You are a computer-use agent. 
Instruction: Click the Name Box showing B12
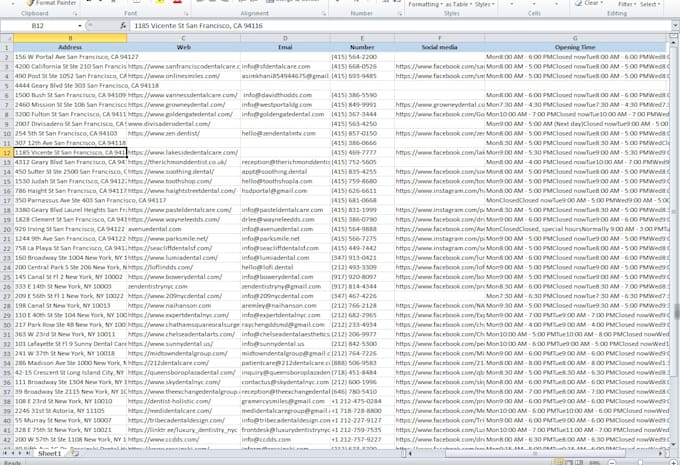[x=38, y=26]
